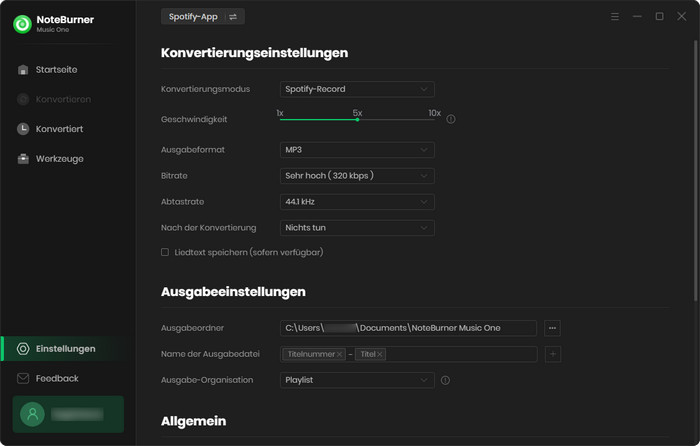Click the Ausgabeordner path field
This screenshot has width=700, height=446.
pos(408,328)
